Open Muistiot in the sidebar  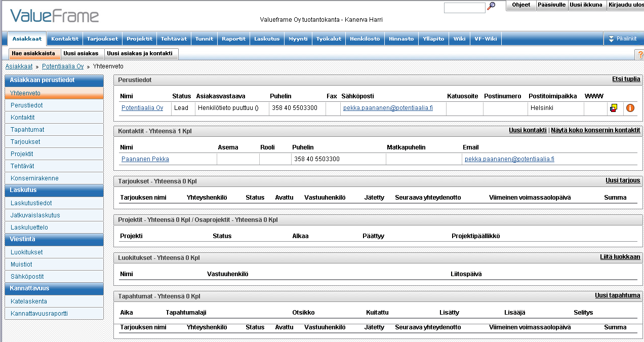pyautogui.click(x=54, y=264)
